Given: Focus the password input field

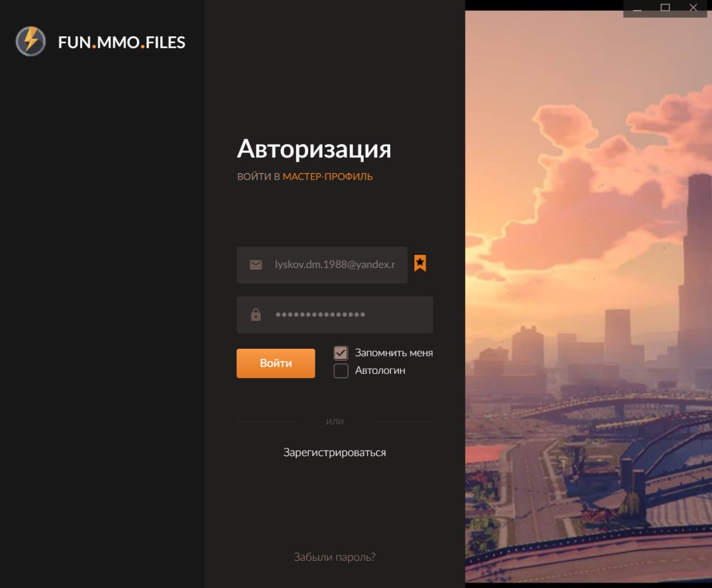Looking at the screenshot, I should coord(345,315).
